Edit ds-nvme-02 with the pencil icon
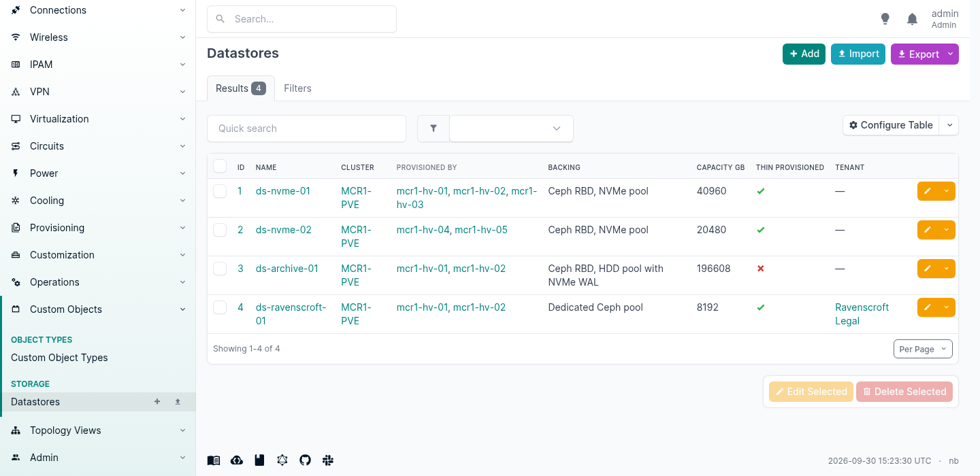Image resolution: width=980 pixels, height=476 pixels. click(928, 230)
